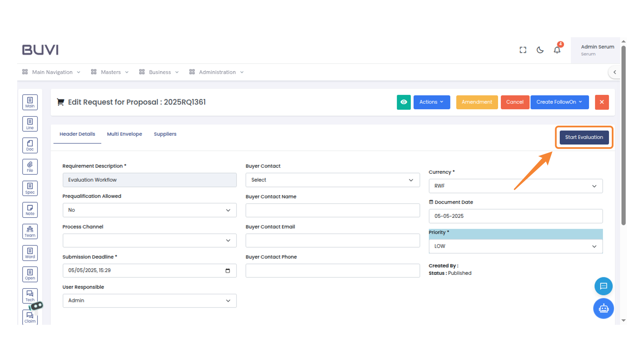Click the Note icon in the left sidebar

coord(30,209)
